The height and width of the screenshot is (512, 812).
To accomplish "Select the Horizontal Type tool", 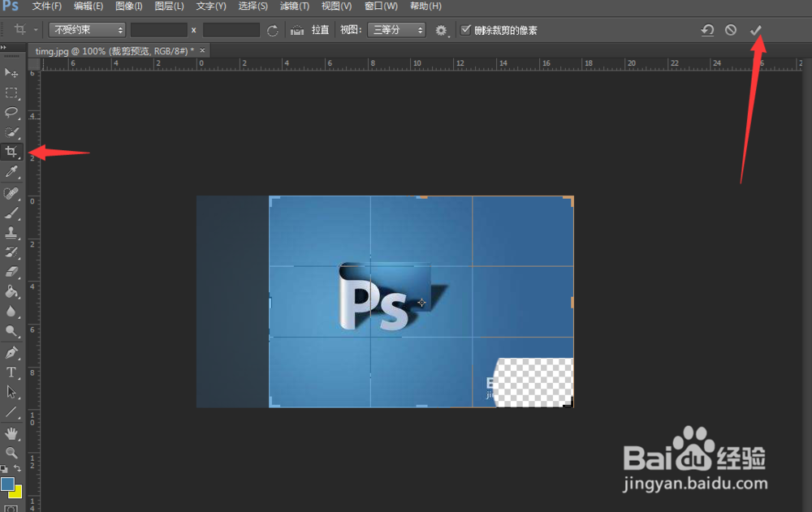I will click(11, 372).
